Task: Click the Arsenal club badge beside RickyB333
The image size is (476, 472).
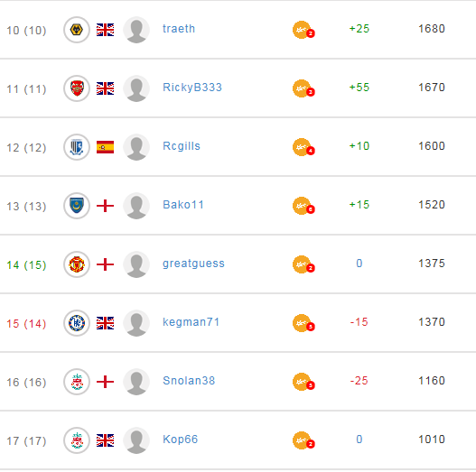Action: click(77, 88)
